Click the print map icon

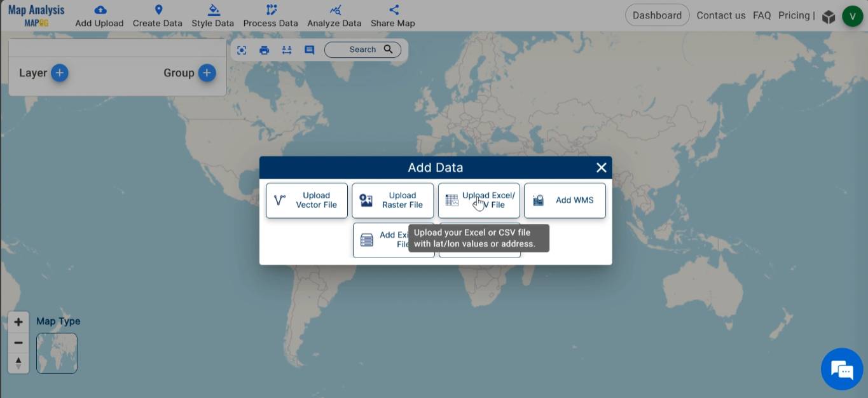click(x=264, y=50)
